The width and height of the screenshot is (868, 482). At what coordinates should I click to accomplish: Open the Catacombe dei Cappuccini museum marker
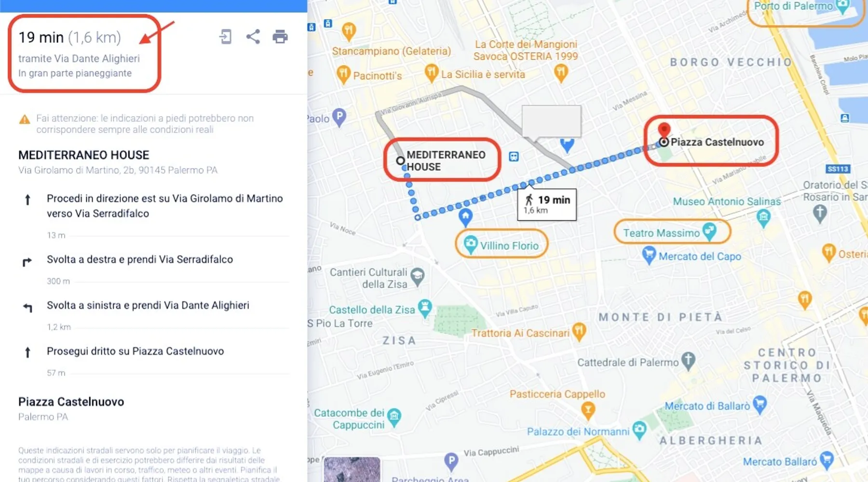pos(394,418)
